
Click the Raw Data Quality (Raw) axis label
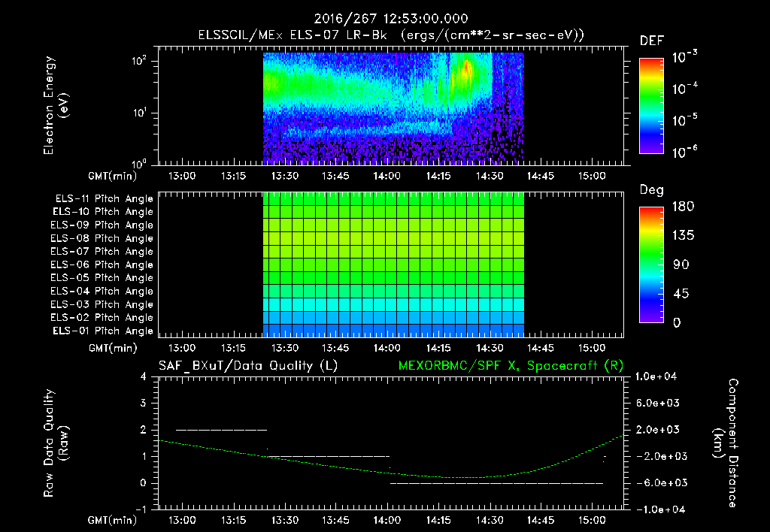(x=56, y=443)
